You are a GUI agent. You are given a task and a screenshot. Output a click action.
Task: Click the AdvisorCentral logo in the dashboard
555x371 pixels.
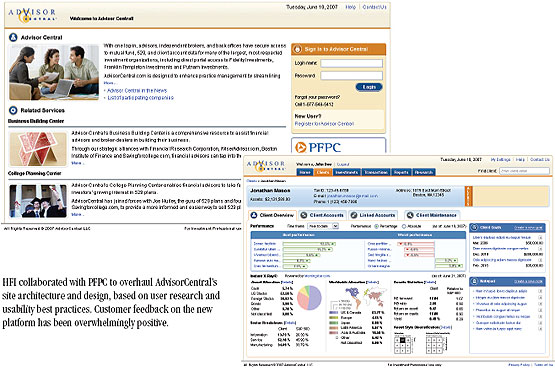tap(265, 166)
